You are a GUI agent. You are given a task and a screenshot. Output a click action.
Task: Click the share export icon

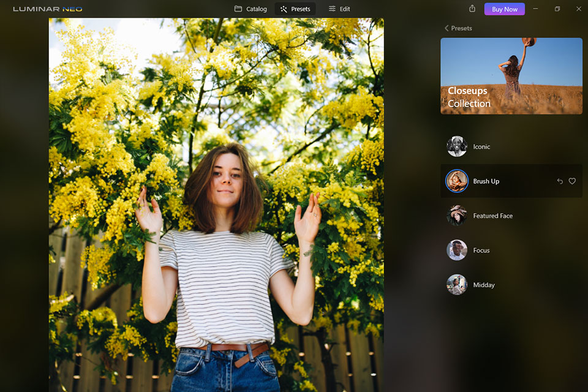[472, 9]
